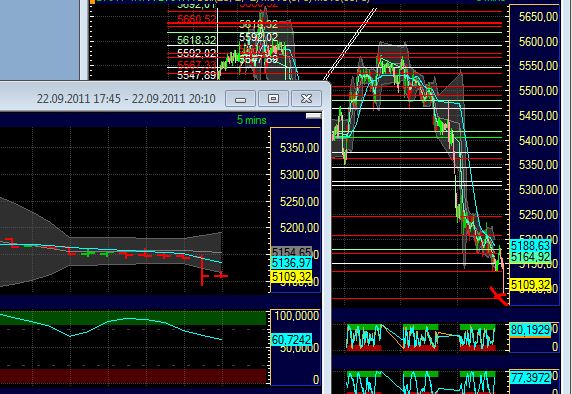Click the 5400,00 axis label in background chart
The height and width of the screenshot is (394, 572).
click(x=538, y=140)
